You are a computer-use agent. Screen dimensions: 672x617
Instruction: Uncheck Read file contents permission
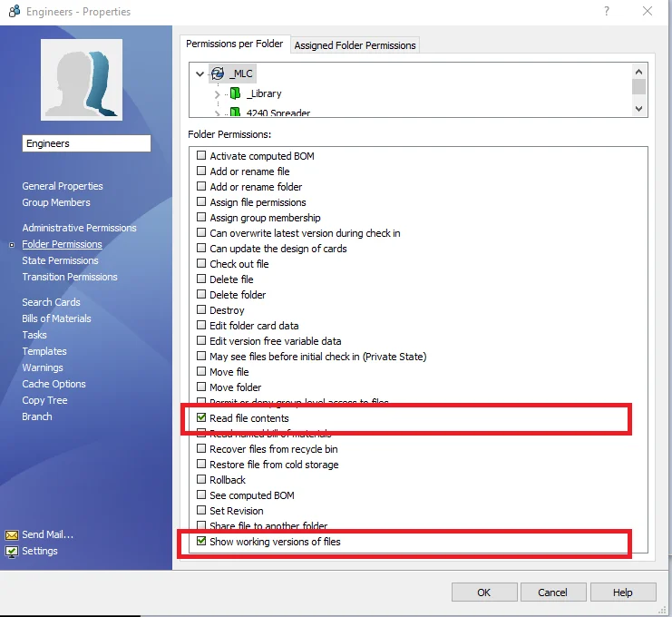click(x=202, y=418)
